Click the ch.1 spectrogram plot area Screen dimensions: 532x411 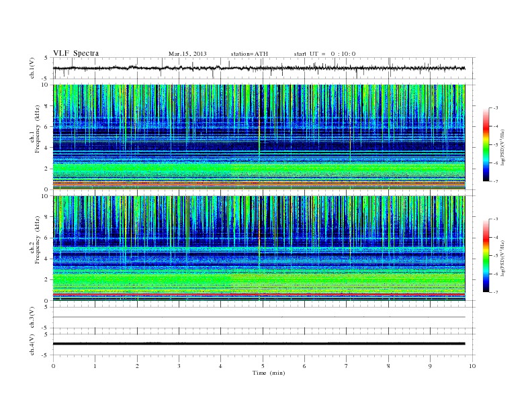[259, 137]
